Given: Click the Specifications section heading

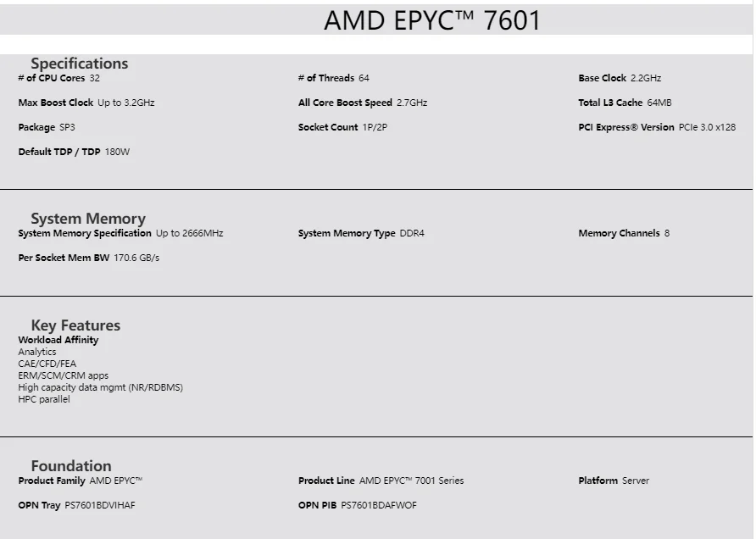Looking at the screenshot, I should pos(79,64).
